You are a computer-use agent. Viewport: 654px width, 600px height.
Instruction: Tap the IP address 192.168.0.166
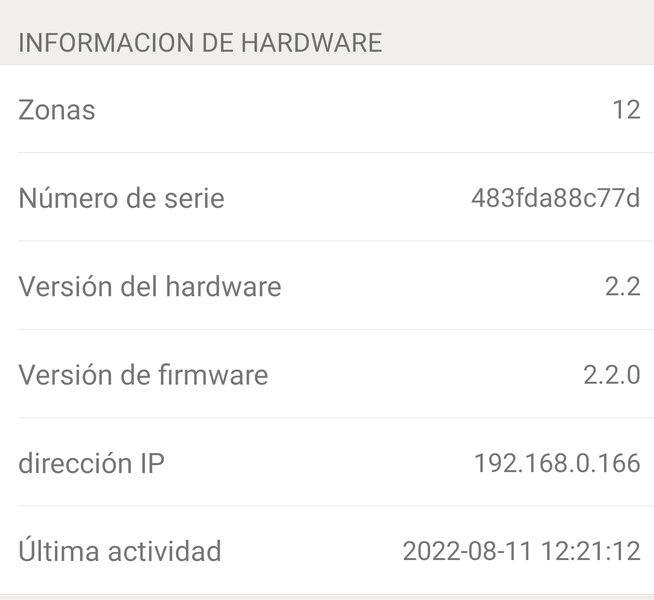[x=557, y=463]
